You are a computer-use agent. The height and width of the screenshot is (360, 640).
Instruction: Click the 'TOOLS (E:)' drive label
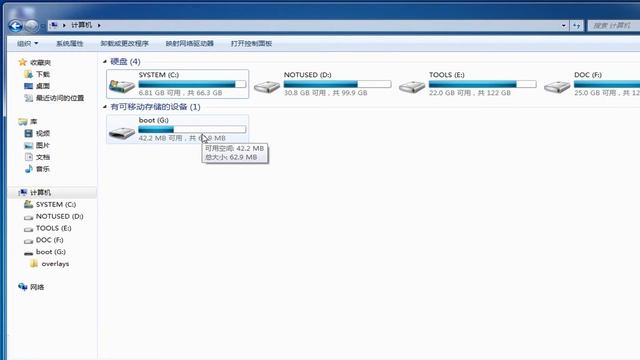point(447,75)
